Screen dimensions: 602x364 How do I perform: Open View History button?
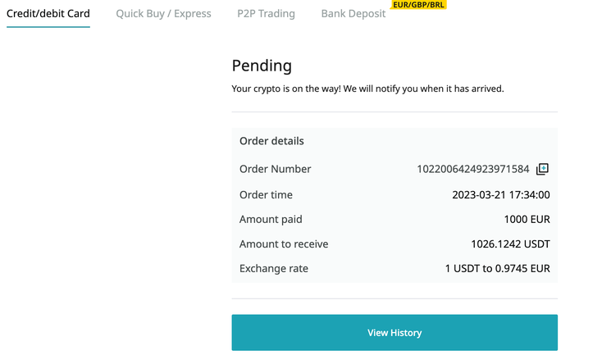click(x=394, y=333)
